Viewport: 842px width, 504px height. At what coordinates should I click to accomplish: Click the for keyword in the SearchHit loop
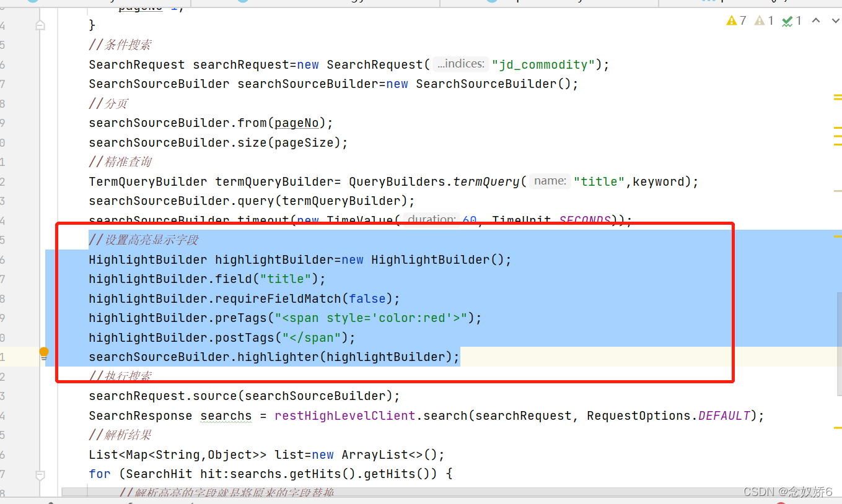(x=100, y=474)
